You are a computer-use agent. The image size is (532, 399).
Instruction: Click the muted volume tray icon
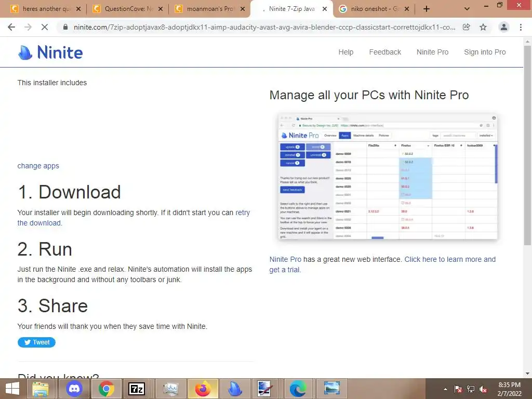click(x=483, y=389)
